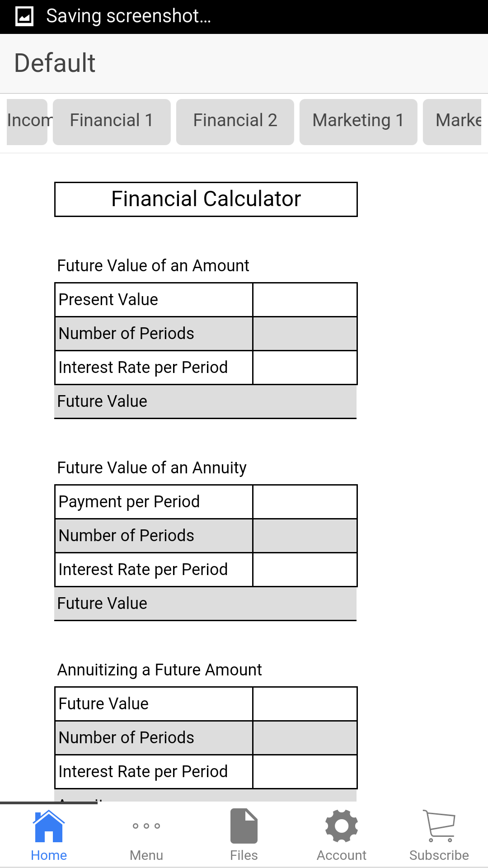
Task: Tap the Future Value result row of the annuity table
Action: [x=206, y=603]
